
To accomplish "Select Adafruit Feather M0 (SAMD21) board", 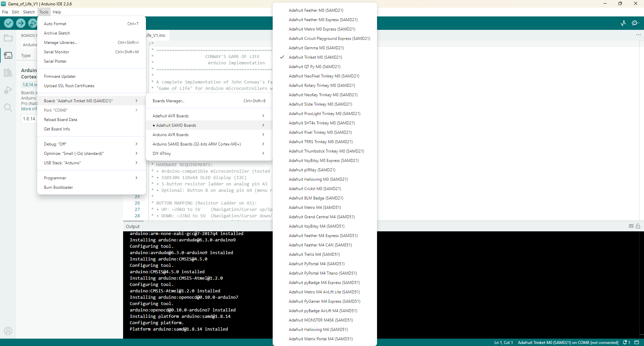I will (325, 10).
